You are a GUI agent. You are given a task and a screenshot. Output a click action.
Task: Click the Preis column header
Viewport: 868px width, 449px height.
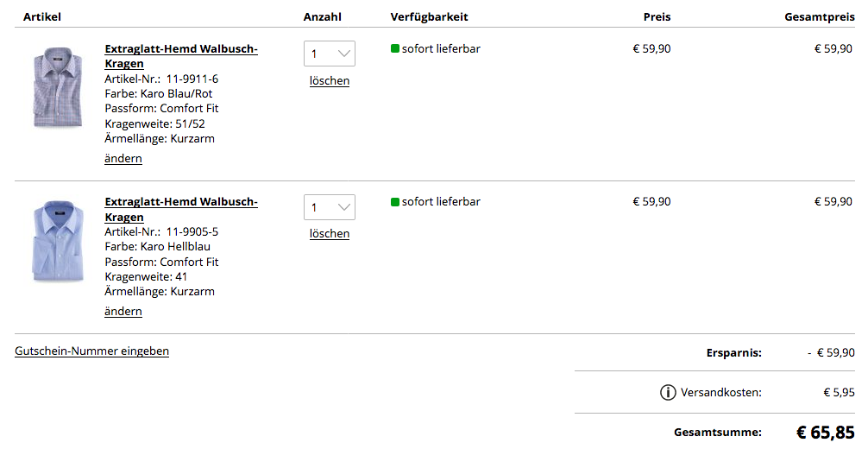(657, 17)
